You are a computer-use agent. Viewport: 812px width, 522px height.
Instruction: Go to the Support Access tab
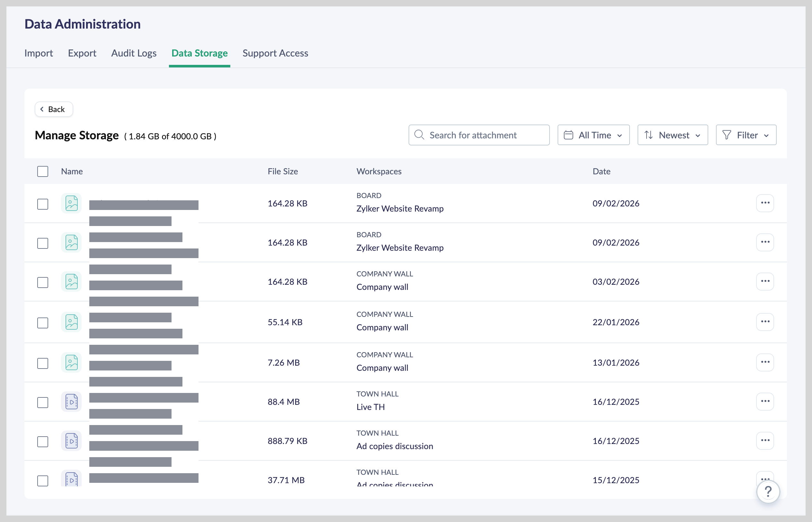pyautogui.click(x=275, y=53)
